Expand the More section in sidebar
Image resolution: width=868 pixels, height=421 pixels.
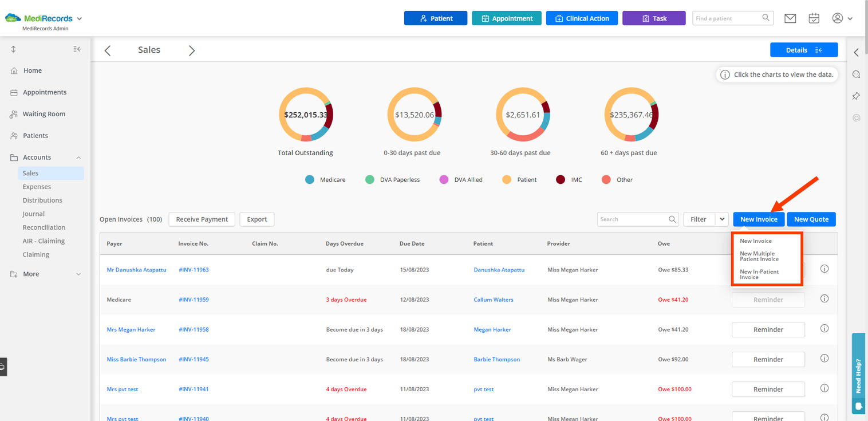click(46, 274)
